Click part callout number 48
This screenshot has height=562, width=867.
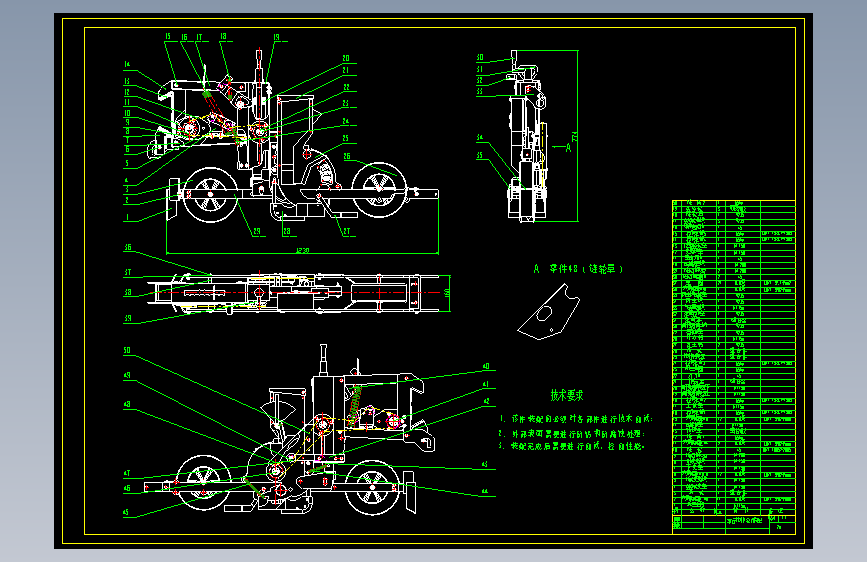click(127, 404)
